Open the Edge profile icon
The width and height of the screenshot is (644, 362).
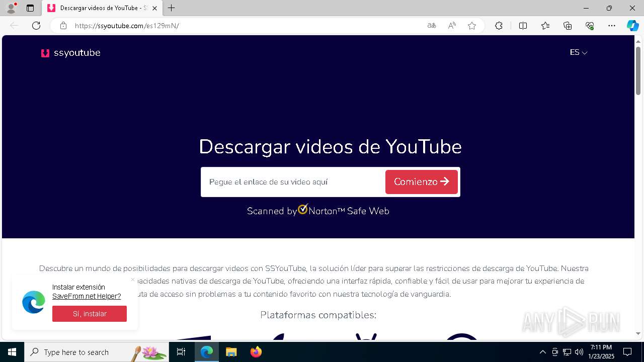11,8
